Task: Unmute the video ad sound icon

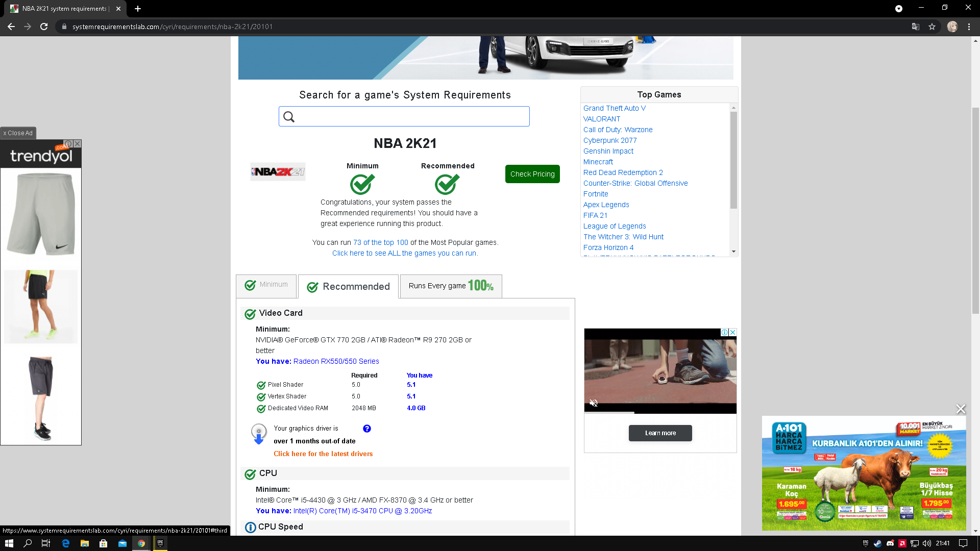Action: click(x=594, y=403)
